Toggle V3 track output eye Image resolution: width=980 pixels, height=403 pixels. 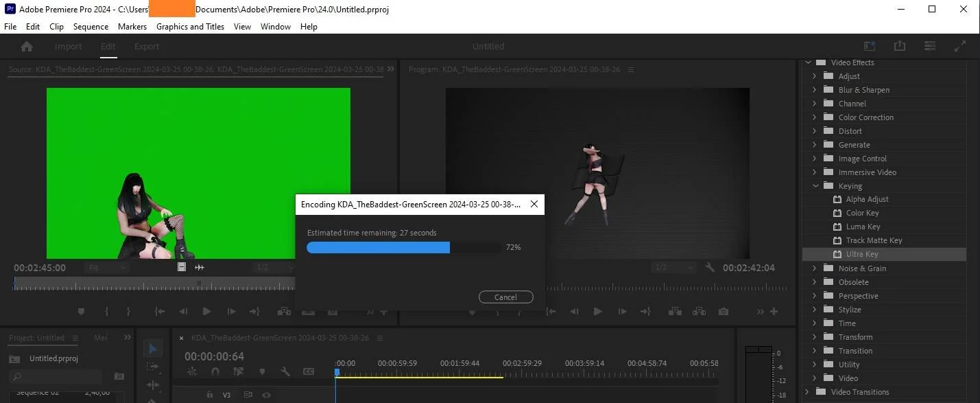pos(266,395)
